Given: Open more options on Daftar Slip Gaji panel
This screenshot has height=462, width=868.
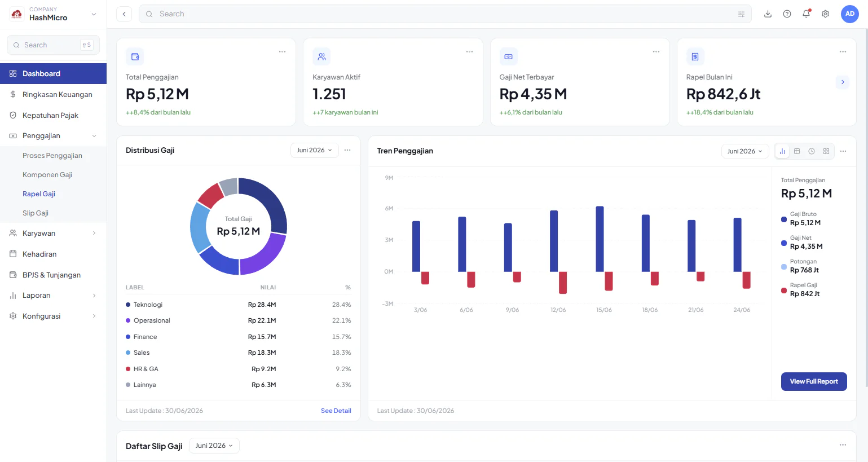Looking at the screenshot, I should pos(843,445).
